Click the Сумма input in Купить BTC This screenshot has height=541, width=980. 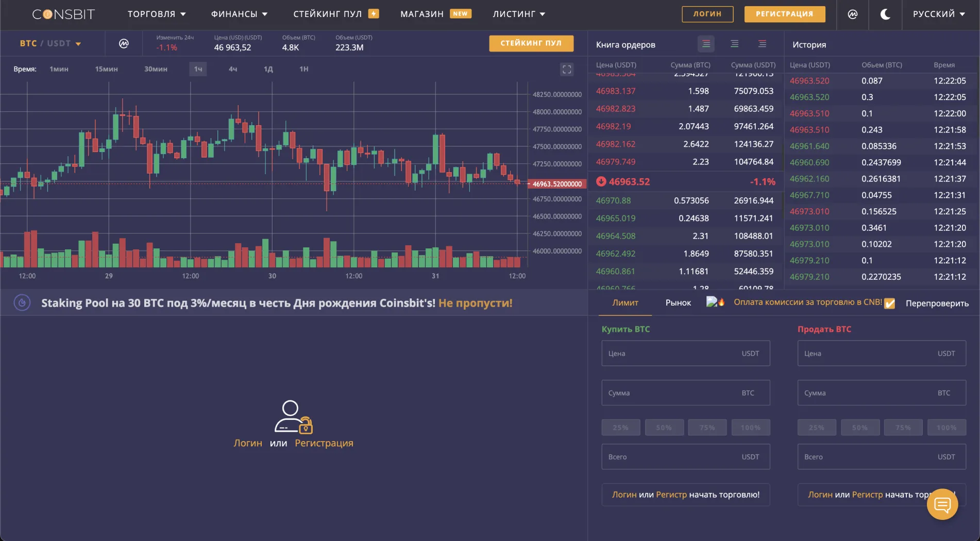[x=686, y=393]
